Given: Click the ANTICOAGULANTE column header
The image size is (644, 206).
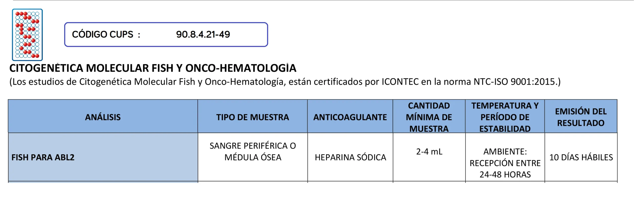Looking at the screenshot, I should pos(350,117).
